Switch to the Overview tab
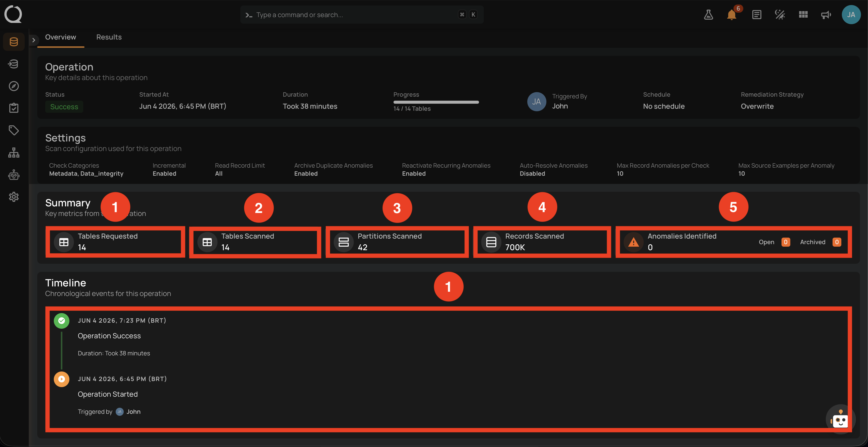Viewport: 868px width, 447px height. [x=61, y=37]
